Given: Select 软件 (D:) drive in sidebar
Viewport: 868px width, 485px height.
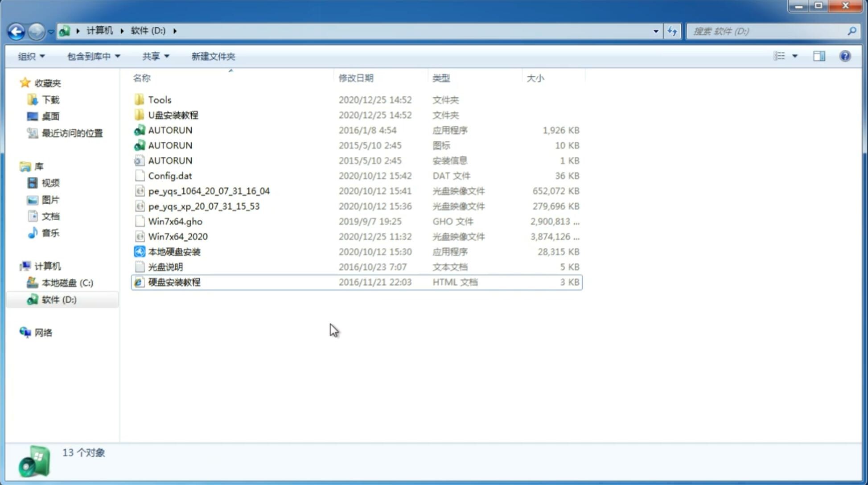Looking at the screenshot, I should click(58, 299).
